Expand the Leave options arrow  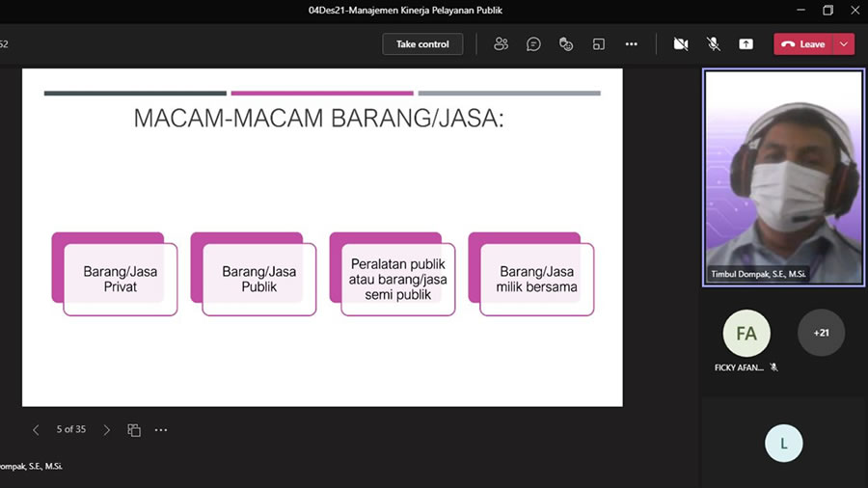(844, 44)
